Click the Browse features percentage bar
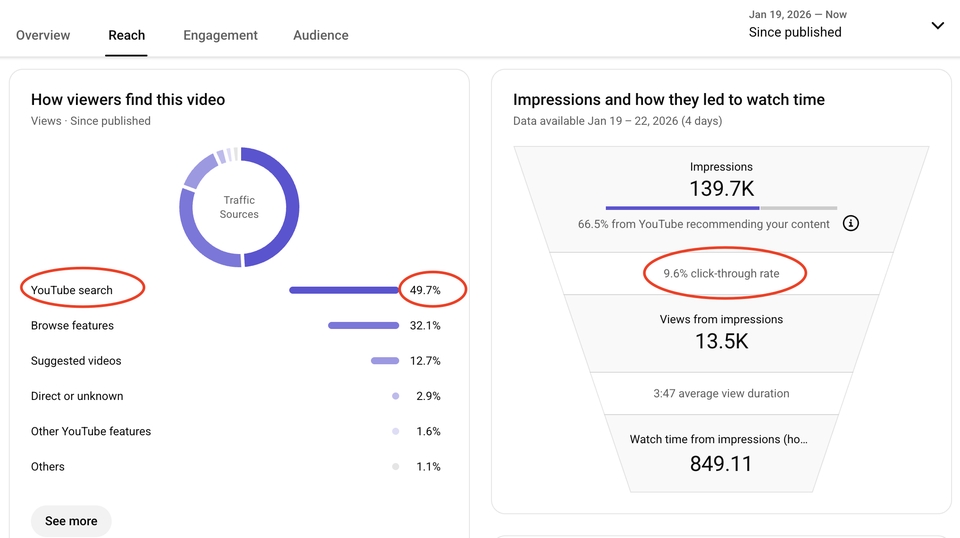This screenshot has height=538, width=960. tap(363, 326)
